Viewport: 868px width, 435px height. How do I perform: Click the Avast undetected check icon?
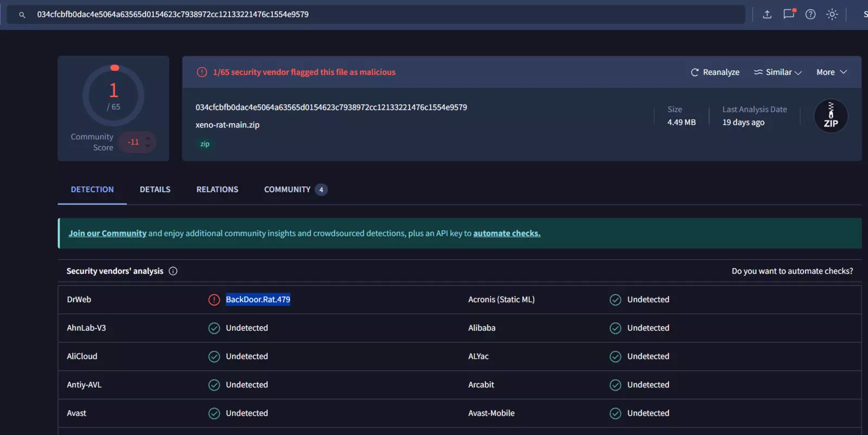pyautogui.click(x=214, y=413)
